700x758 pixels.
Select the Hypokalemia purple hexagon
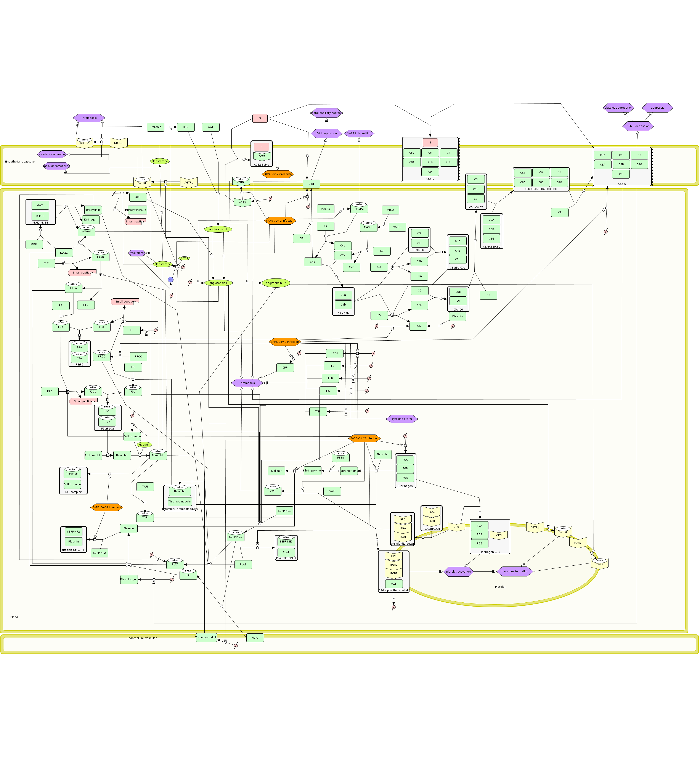tap(137, 253)
